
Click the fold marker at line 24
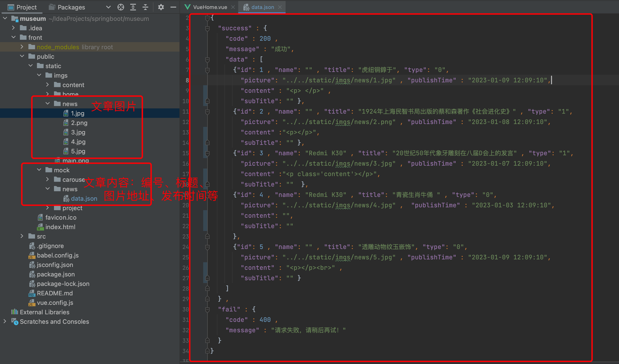pyautogui.click(x=207, y=247)
